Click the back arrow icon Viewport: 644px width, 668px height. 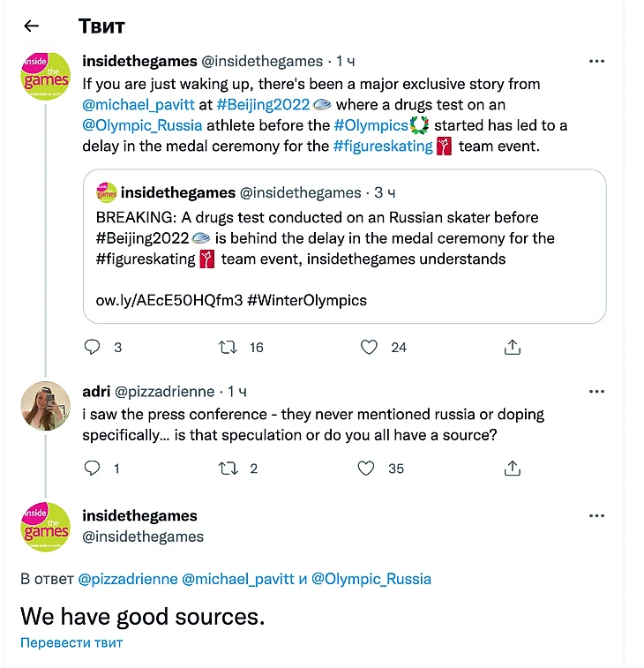(31, 26)
